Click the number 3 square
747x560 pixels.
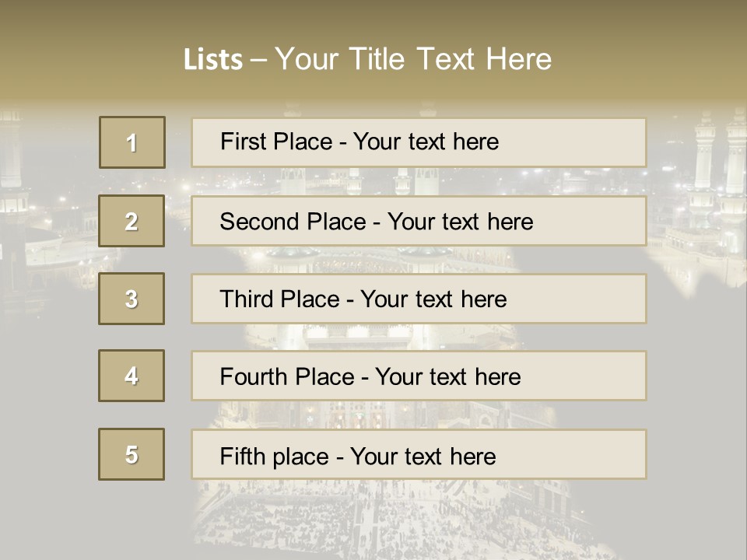132,299
